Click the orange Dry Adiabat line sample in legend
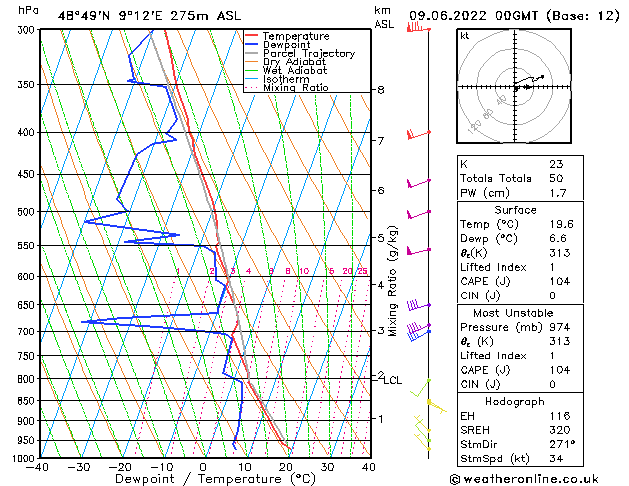 (252, 62)
